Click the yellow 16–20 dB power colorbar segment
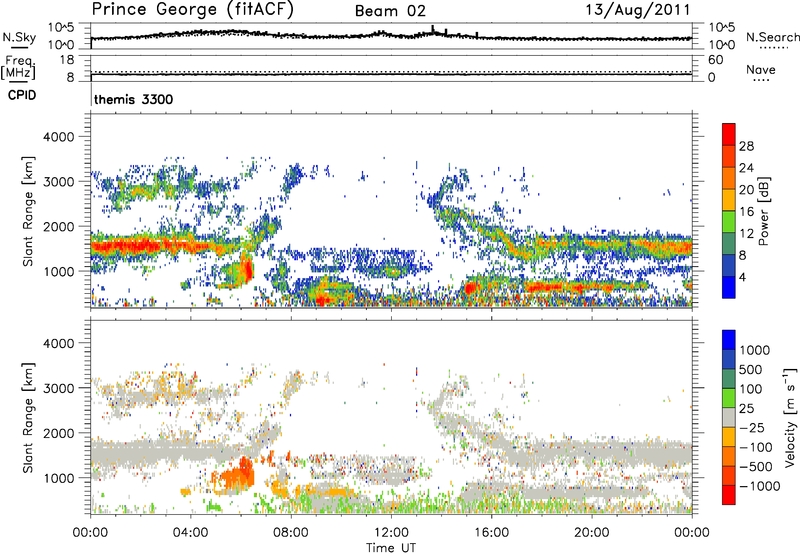800x554 pixels. coord(729,199)
